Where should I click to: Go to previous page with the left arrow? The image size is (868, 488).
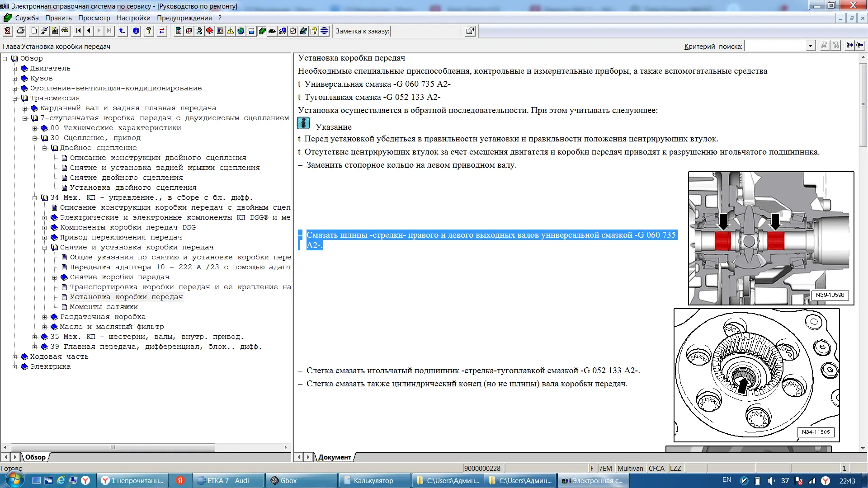[x=89, y=31]
